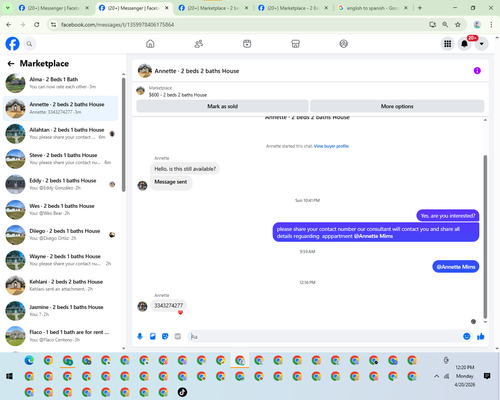Open notifications bell icon
The height and width of the screenshot is (400, 500).
pyautogui.click(x=464, y=44)
